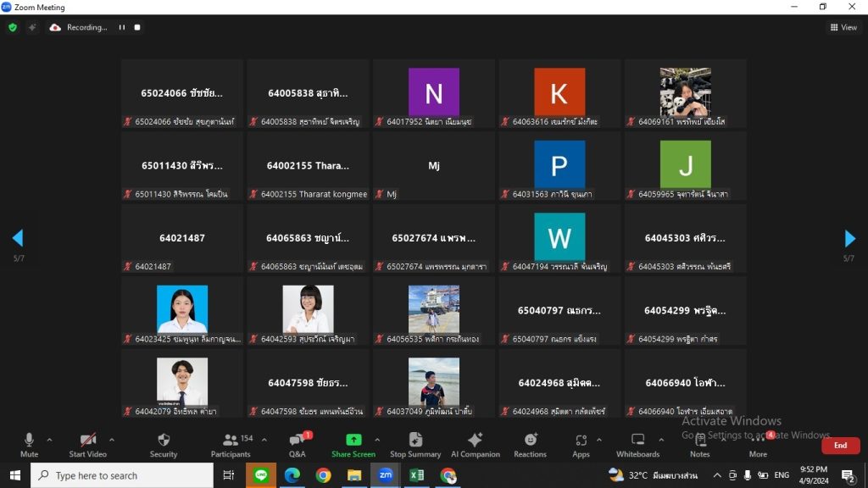Image resolution: width=868 pixels, height=488 pixels.
Task: Open Excel from the taskbar
Action: click(x=416, y=475)
